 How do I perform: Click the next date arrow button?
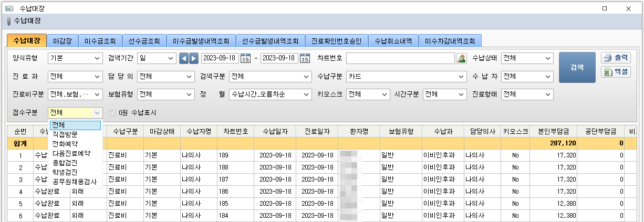(x=194, y=58)
